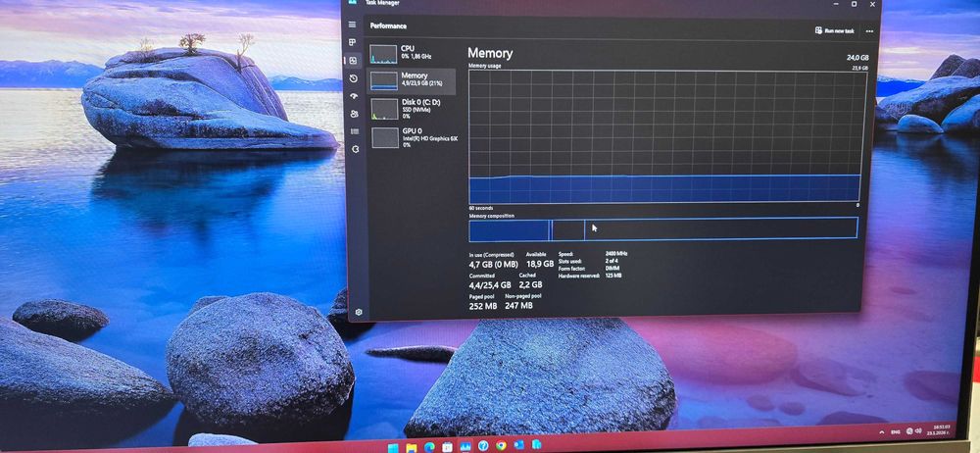Launch Google Chrome from the taskbar
Viewport: 980px width, 453px height.
pos(501,445)
